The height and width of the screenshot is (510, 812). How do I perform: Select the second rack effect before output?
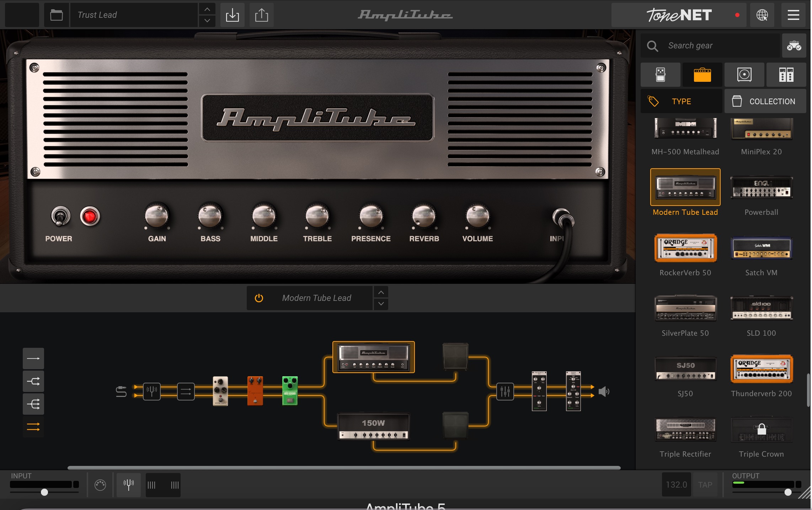coord(573,391)
